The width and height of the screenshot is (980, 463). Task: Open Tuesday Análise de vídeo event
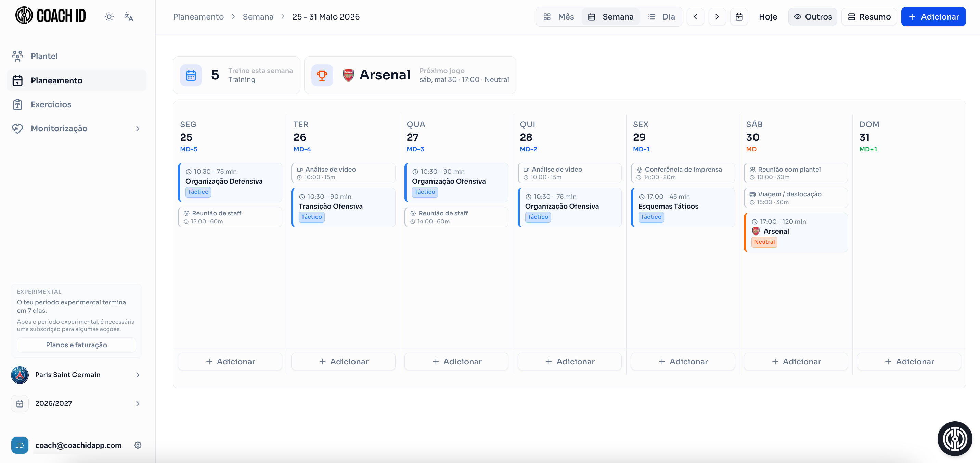click(343, 173)
